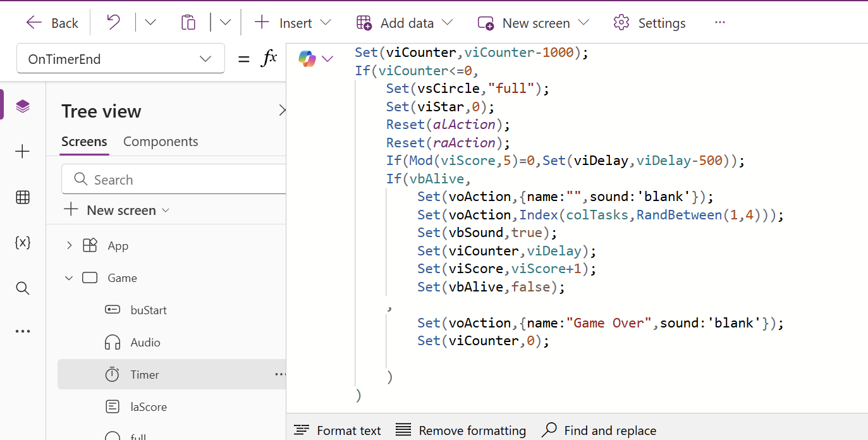Click the more options ellipsis in toolbar
Image resolution: width=868 pixels, height=440 pixels.
(720, 23)
